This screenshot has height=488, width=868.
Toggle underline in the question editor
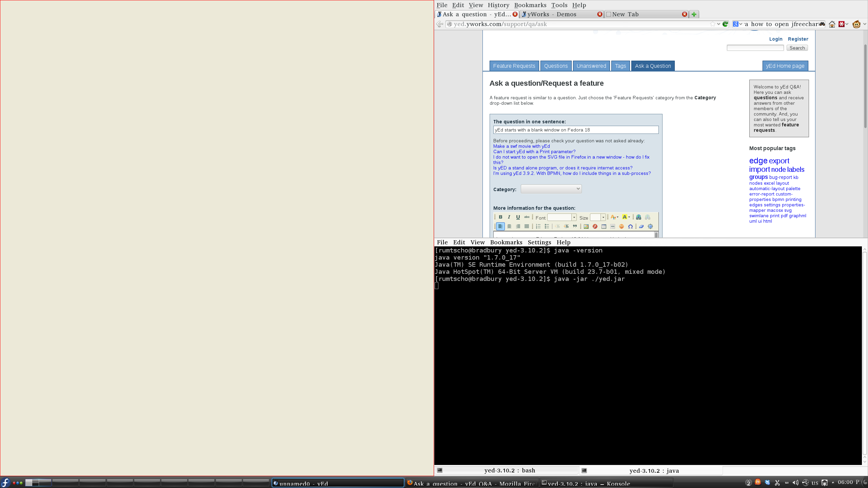(x=518, y=217)
